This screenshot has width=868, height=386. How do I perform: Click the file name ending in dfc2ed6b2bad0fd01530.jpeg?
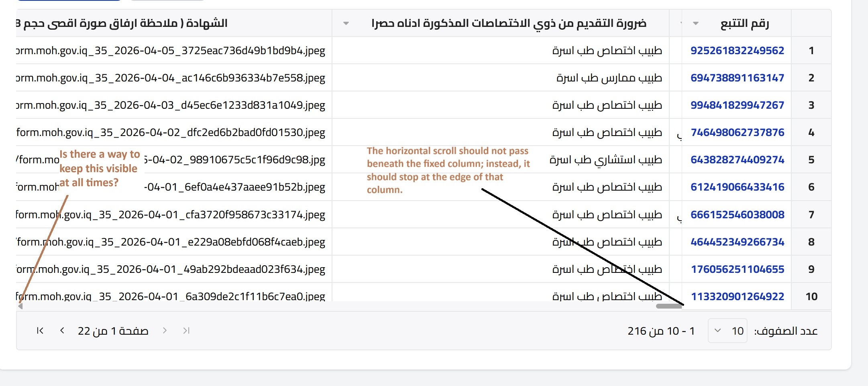(x=171, y=132)
